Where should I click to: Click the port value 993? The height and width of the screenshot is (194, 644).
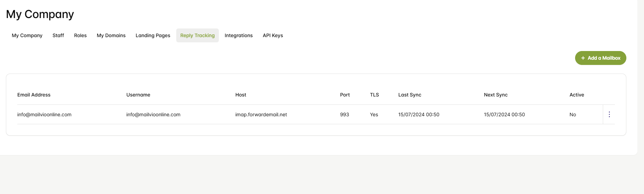click(345, 115)
